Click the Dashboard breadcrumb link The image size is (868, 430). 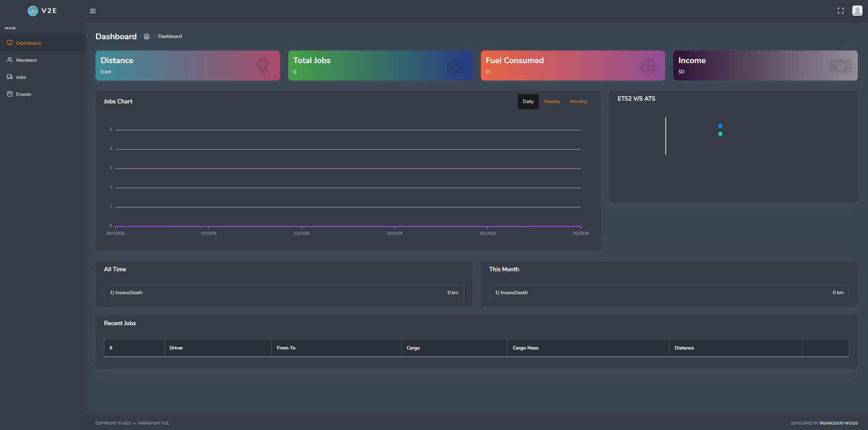pyautogui.click(x=170, y=37)
